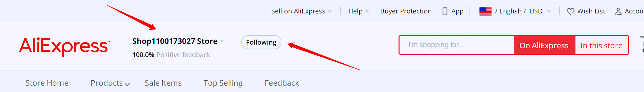Open the Account person icon
The width and height of the screenshot is (644, 92).
click(x=618, y=11)
